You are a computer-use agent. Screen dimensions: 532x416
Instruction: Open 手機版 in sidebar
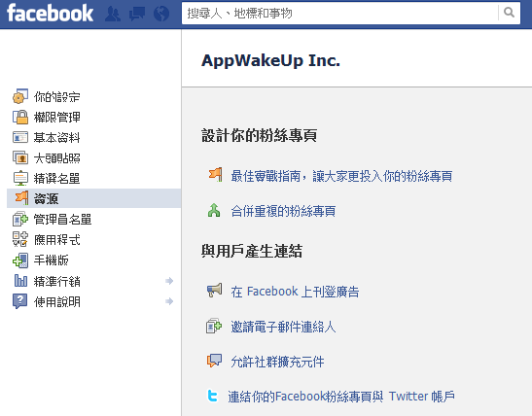click(x=52, y=260)
